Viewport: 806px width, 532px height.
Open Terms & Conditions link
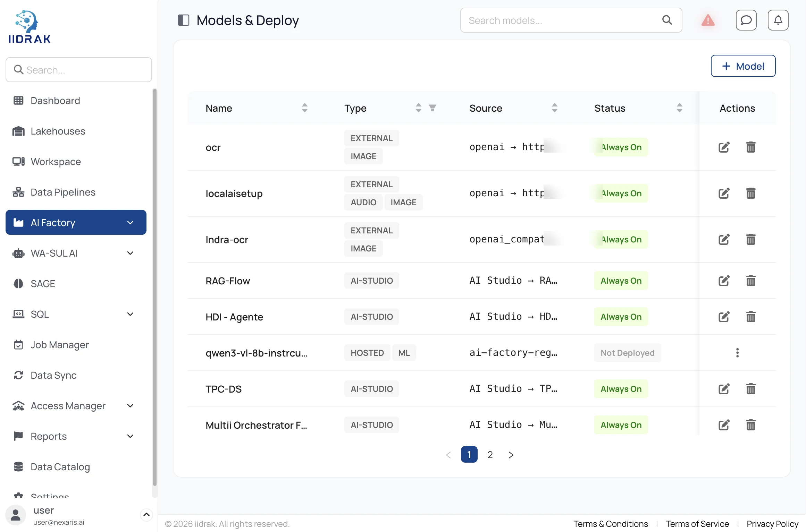(x=610, y=524)
